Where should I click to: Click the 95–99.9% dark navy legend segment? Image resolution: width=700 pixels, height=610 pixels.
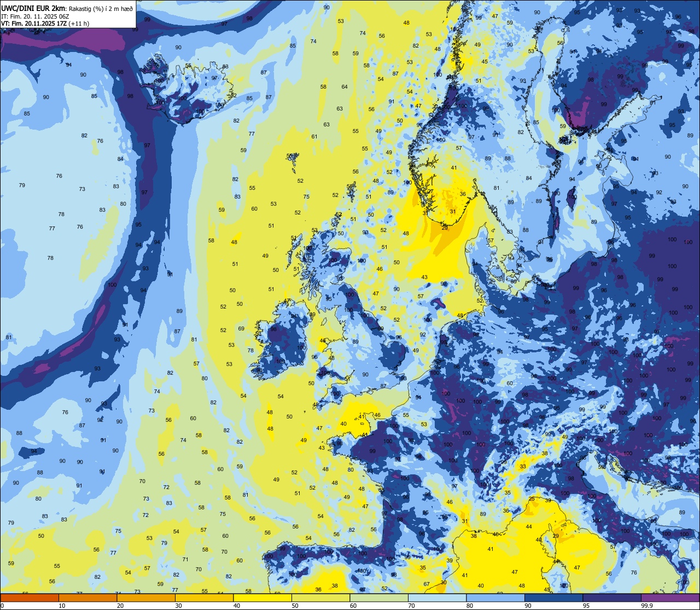point(612,598)
